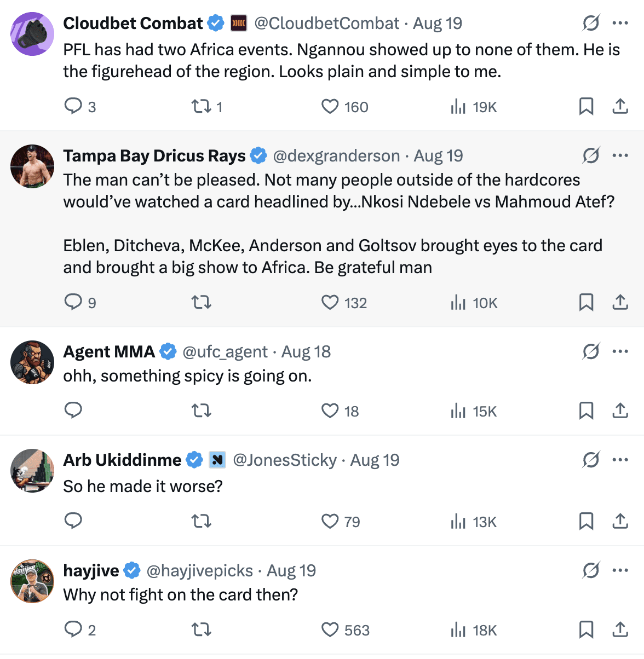Screen dimensions: 644x659
Task: Bookmark the Arb Ukiddinme tweet
Action: [x=586, y=521]
